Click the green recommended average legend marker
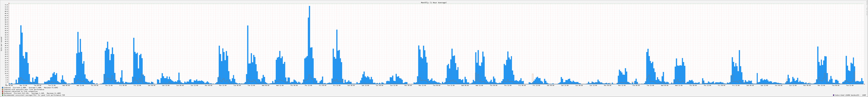Image resolution: width=868 pixels, height=97 pixels. coord(3,95)
